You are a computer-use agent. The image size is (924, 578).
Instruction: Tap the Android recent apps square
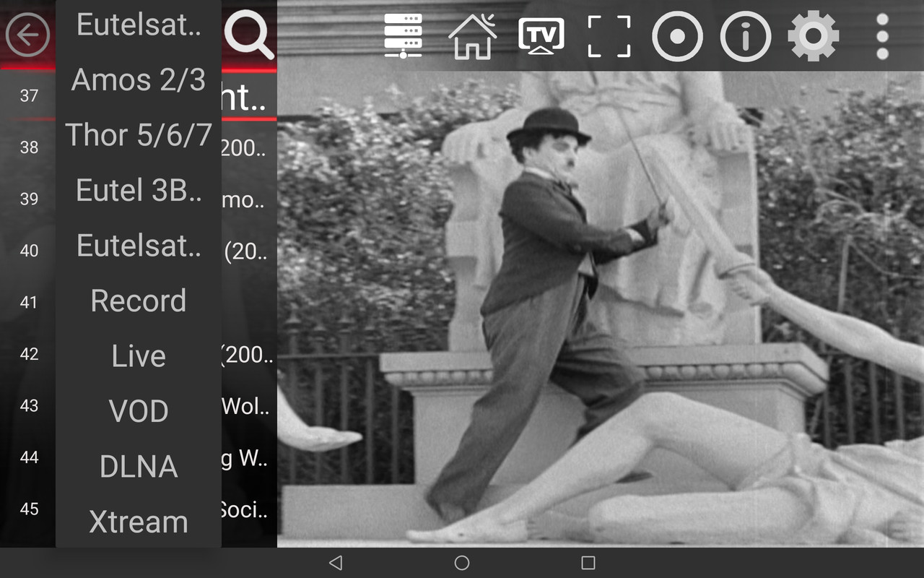588,563
